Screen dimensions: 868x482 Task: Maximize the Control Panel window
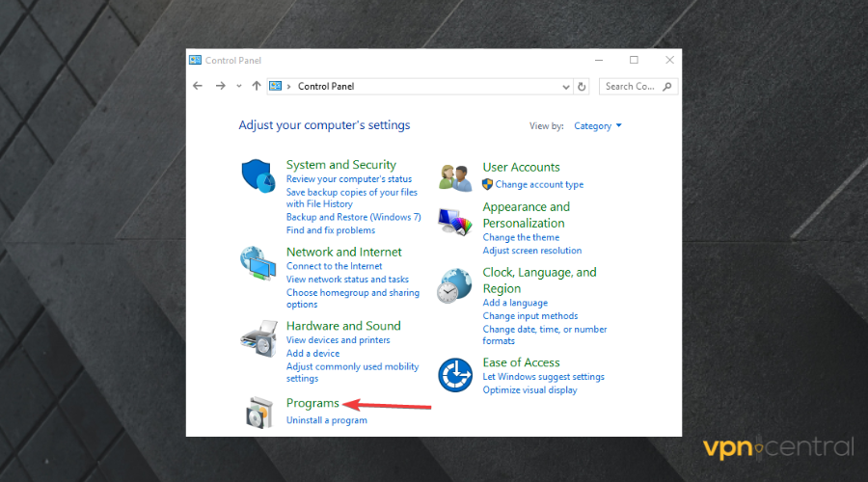[634, 60]
